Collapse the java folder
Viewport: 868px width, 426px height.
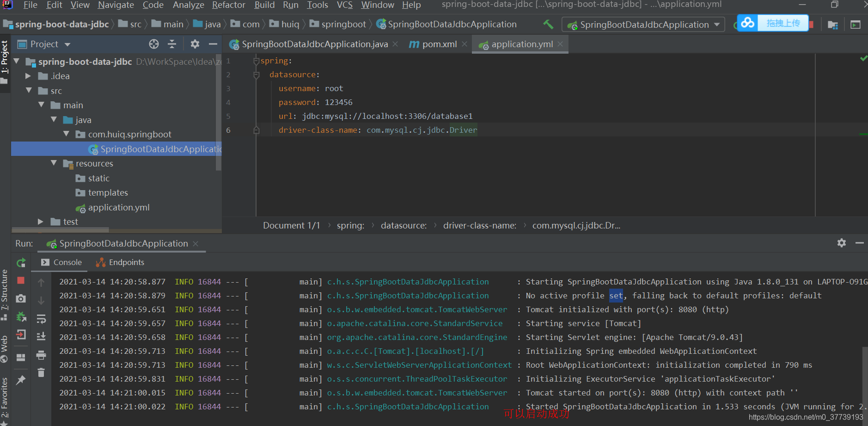click(54, 119)
